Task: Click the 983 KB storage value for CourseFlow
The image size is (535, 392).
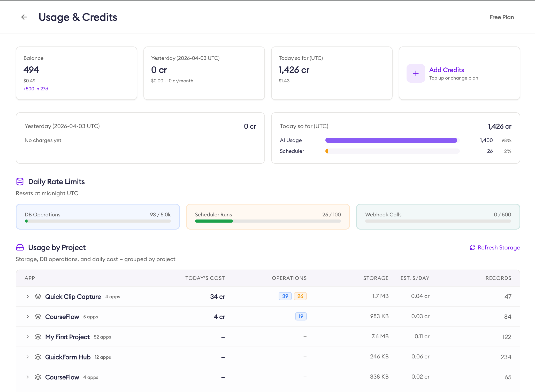Action: pos(379,316)
